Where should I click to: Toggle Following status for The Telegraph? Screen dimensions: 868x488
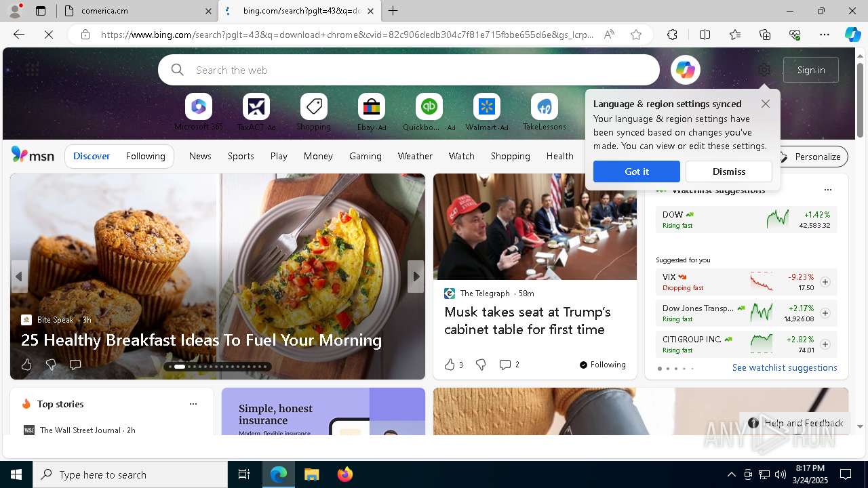point(603,365)
